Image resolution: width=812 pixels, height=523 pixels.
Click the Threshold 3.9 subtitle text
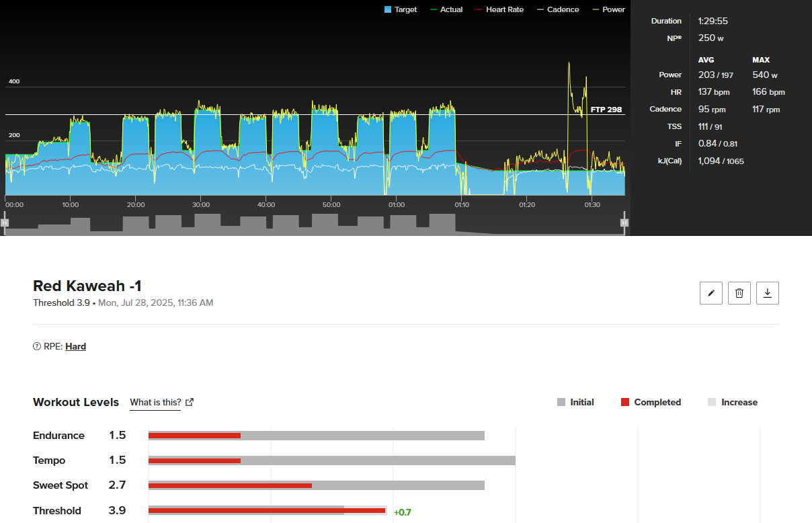pos(61,303)
